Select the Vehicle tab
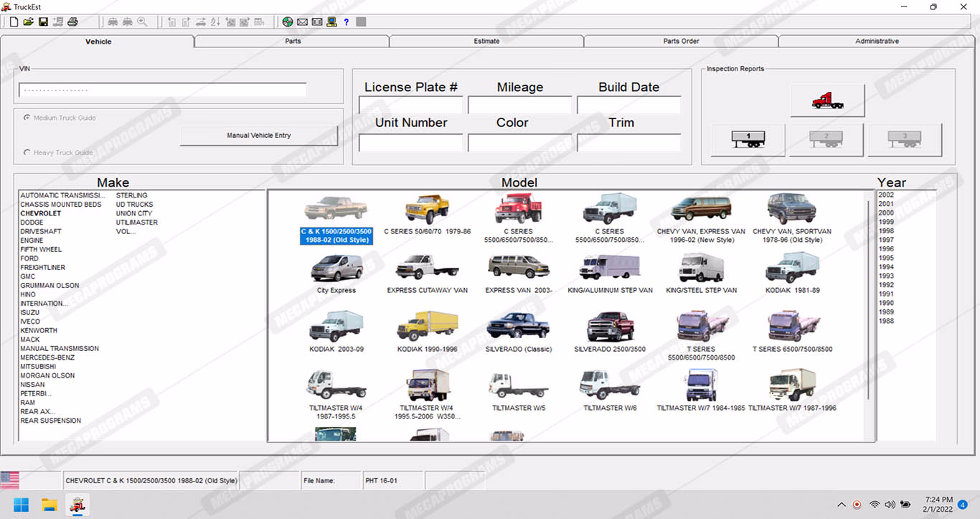The width and height of the screenshot is (980, 519). [x=98, y=41]
